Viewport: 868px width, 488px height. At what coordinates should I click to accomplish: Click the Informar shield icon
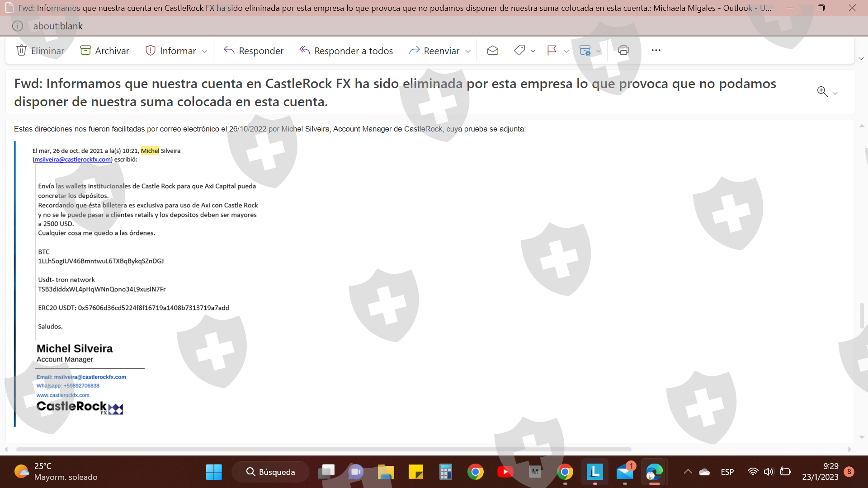pyautogui.click(x=151, y=50)
